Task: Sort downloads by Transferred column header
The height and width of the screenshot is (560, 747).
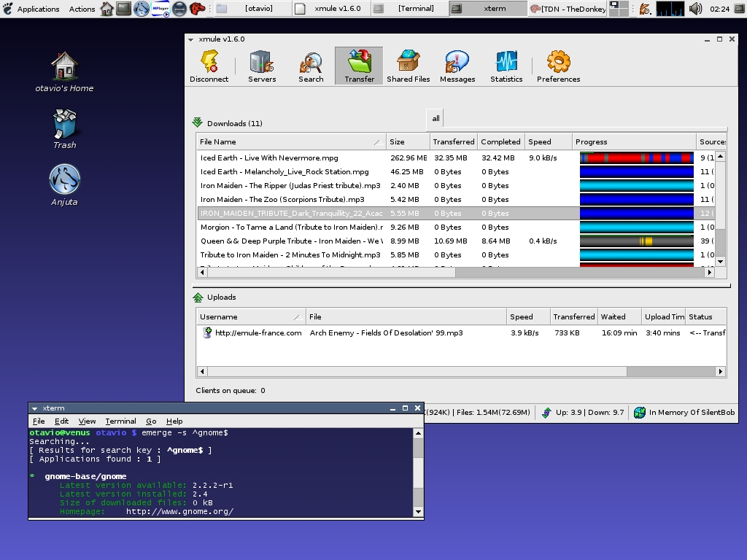Action: point(453,141)
